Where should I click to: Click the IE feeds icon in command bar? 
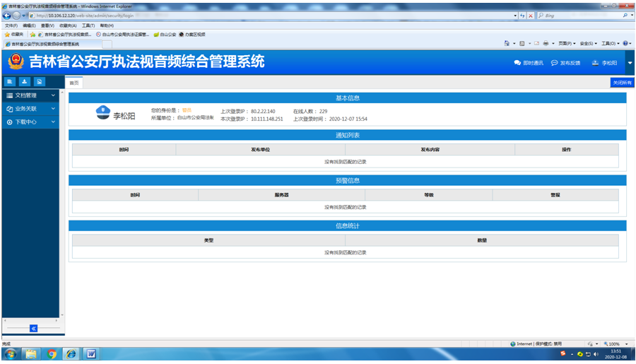(x=522, y=43)
